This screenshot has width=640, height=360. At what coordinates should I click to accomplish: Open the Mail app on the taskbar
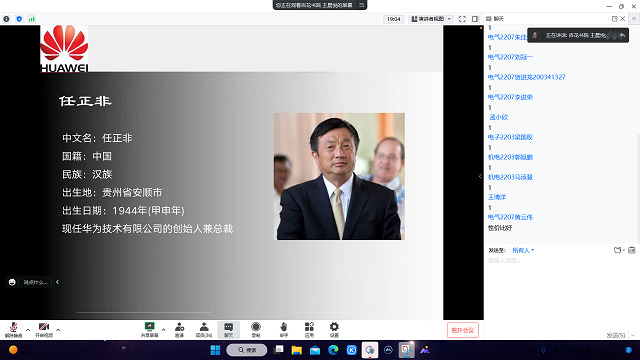pyautogui.click(x=315, y=350)
